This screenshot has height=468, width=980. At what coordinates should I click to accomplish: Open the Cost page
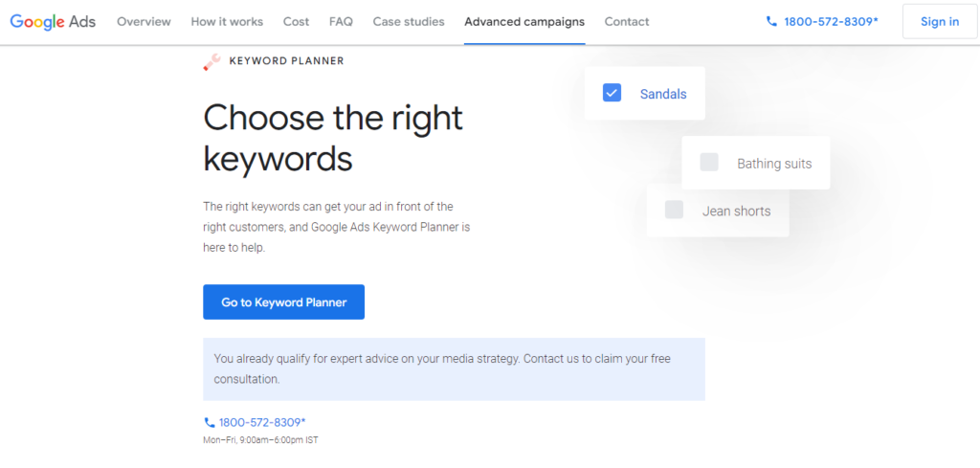[297, 22]
